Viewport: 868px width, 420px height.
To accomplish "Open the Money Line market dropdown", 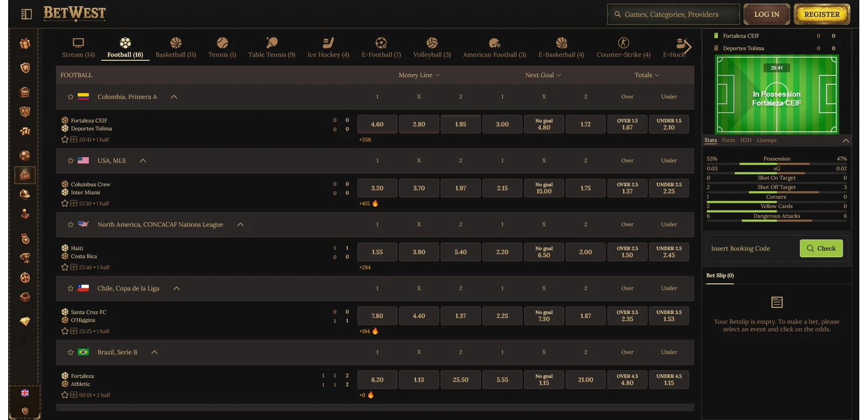I will point(419,75).
